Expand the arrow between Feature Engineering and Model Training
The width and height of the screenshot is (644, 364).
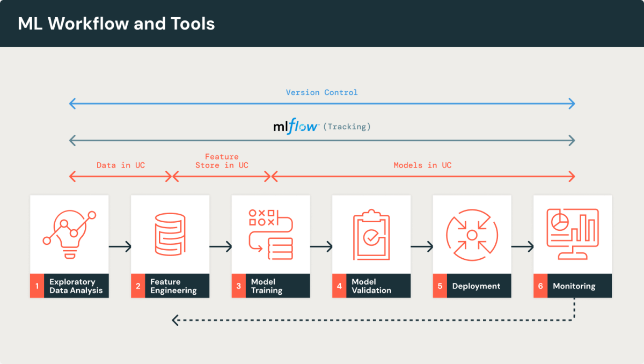coord(221,246)
